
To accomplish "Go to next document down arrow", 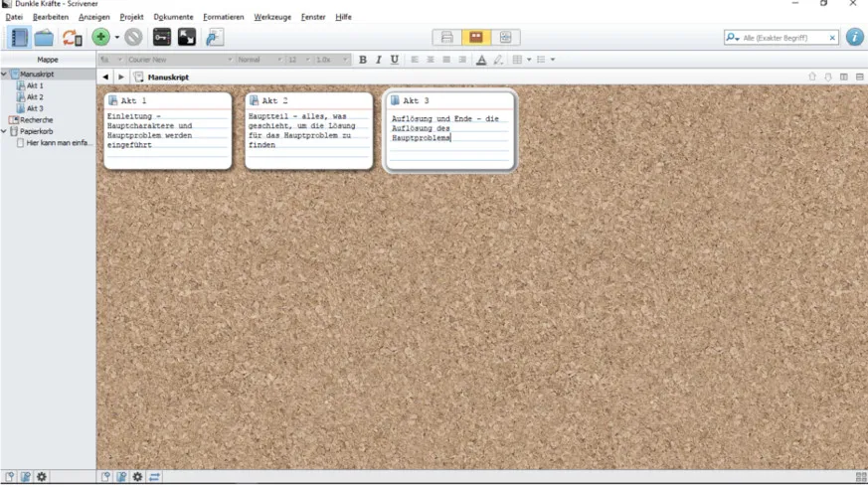I will coord(827,77).
